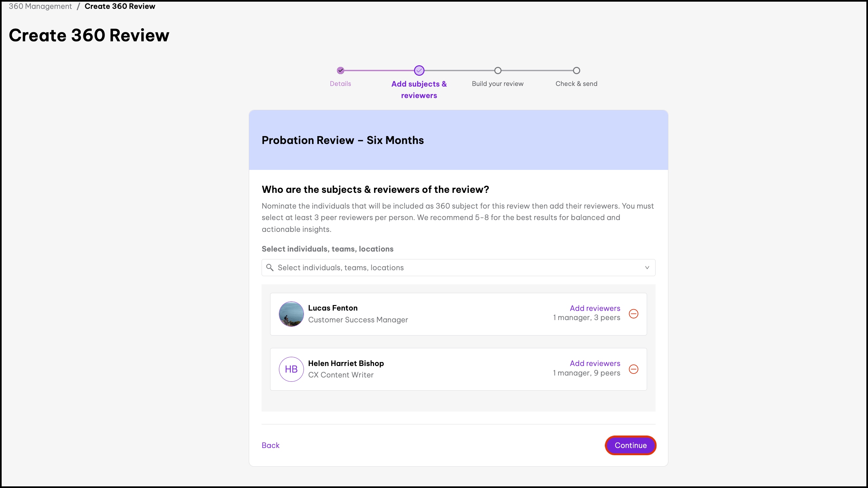The height and width of the screenshot is (488, 868).
Task: Open the Check & send step label
Action: tap(576, 84)
